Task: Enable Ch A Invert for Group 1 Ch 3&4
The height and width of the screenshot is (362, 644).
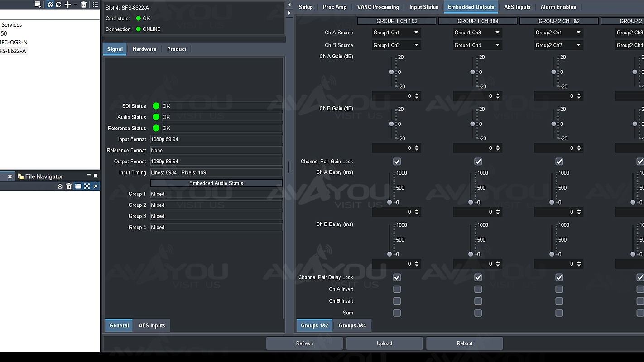Action: (x=478, y=289)
